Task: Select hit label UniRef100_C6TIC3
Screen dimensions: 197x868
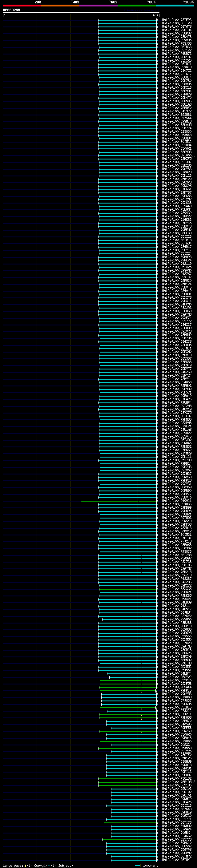Action: pos(177,823)
